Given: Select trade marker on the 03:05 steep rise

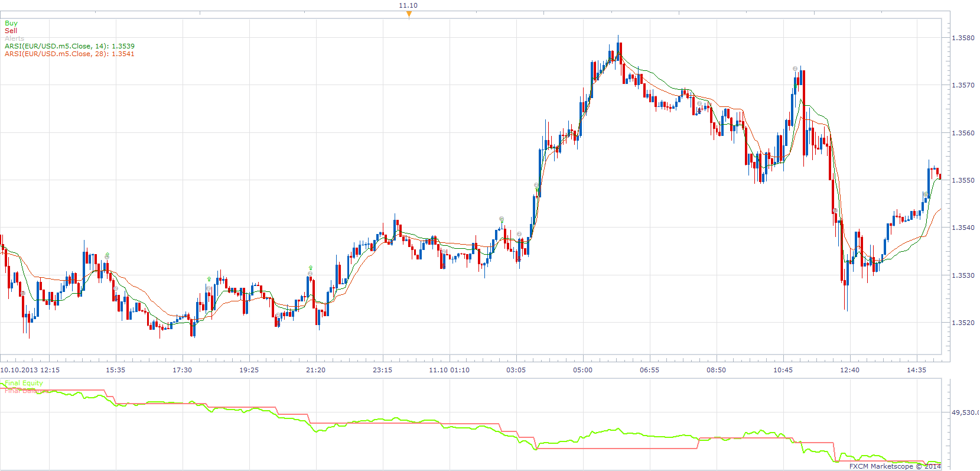Looking at the screenshot, I should point(536,185).
